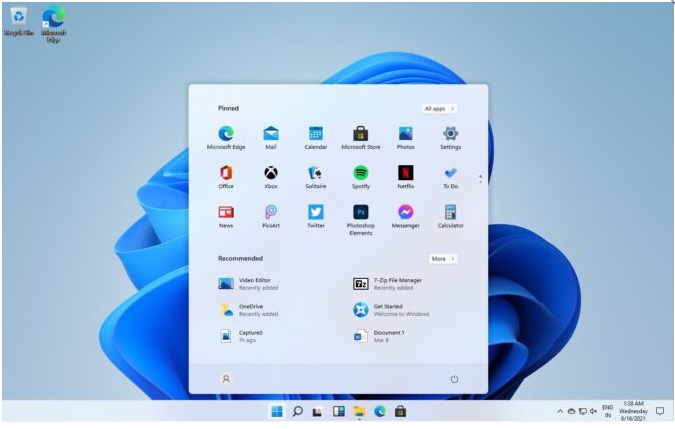
Task: Launch the Photos app
Action: 406,138
